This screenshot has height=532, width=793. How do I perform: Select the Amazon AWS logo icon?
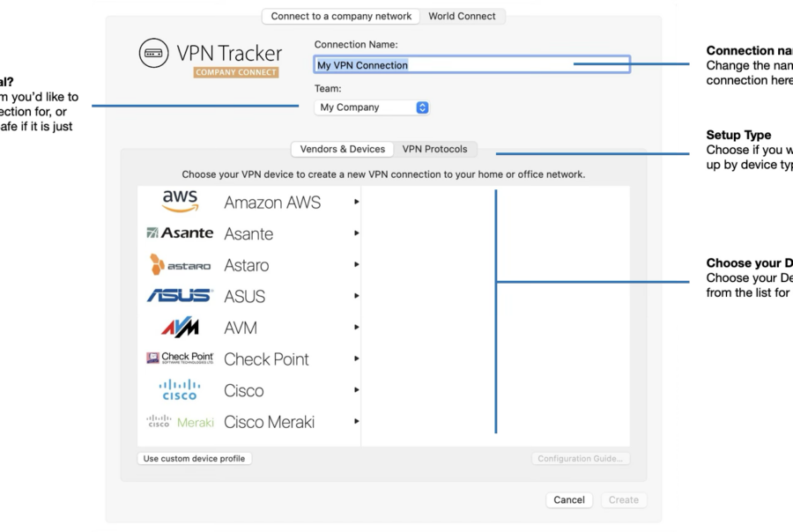tap(180, 202)
